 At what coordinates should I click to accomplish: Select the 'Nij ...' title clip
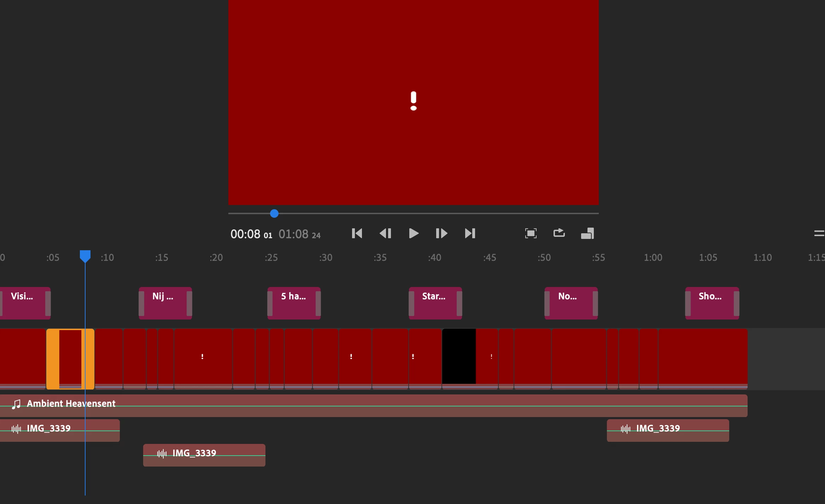(x=165, y=303)
